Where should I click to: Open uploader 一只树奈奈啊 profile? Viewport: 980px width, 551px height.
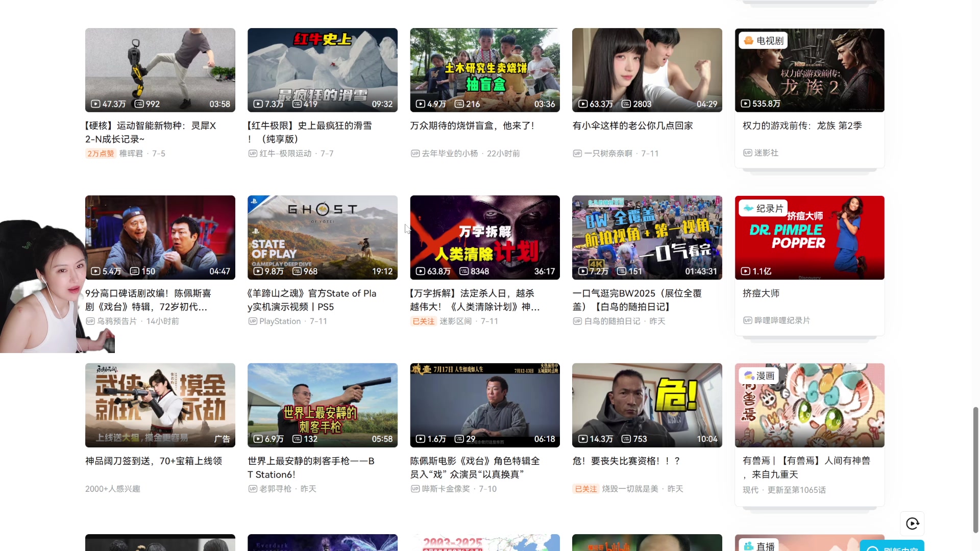(608, 154)
